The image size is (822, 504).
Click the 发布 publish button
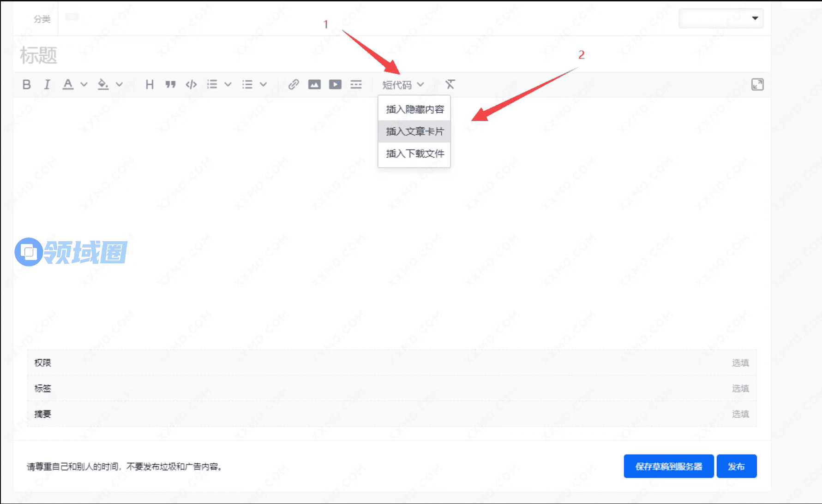coord(736,466)
